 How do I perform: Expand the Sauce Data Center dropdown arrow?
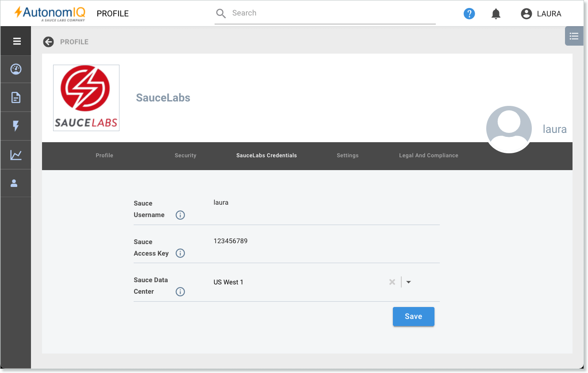[x=408, y=282]
